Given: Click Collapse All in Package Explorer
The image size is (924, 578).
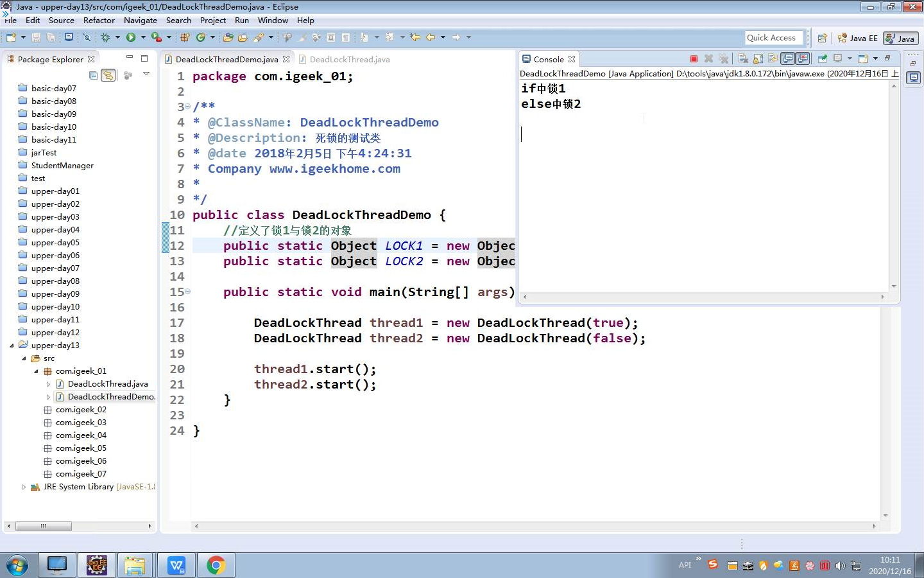Looking at the screenshot, I should pos(94,75).
